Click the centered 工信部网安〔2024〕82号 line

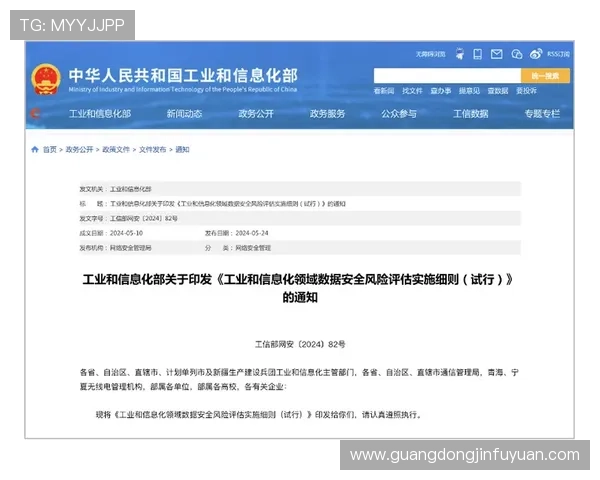(300, 344)
